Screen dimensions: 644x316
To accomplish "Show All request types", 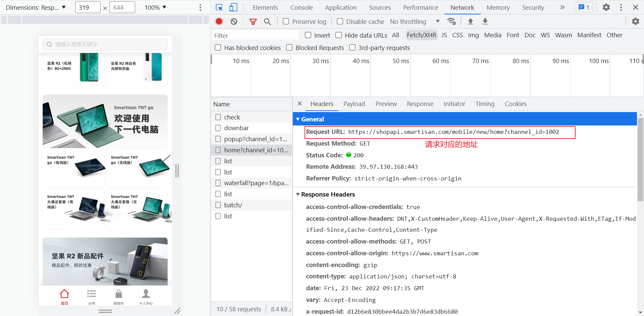I will [x=395, y=35].
